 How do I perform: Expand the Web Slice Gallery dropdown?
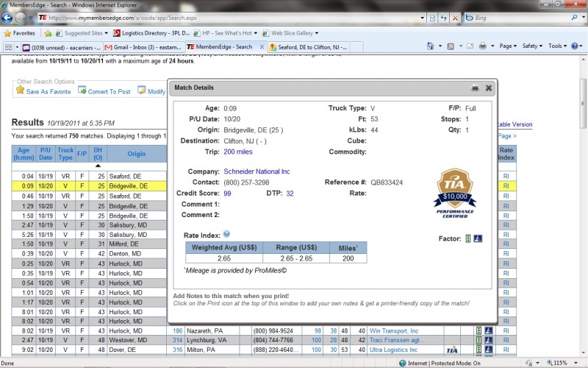[x=317, y=33]
